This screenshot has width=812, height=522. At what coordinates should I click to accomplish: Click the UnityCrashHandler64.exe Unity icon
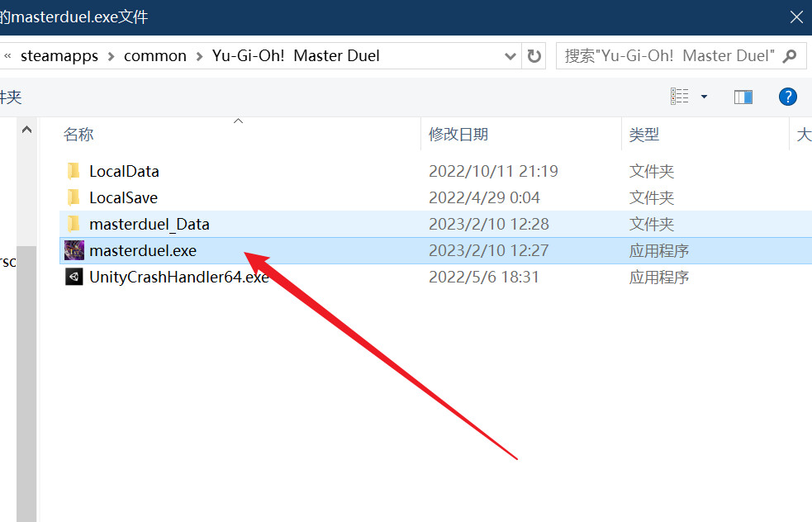pos(74,277)
